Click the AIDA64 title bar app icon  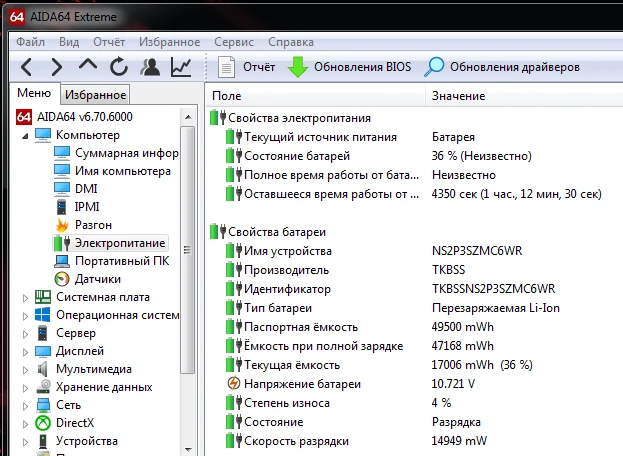point(17,17)
